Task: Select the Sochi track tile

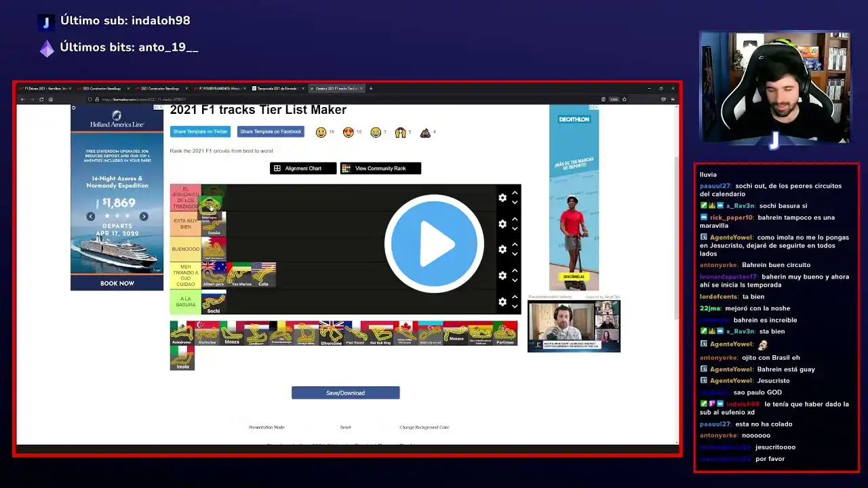Action: (214, 302)
